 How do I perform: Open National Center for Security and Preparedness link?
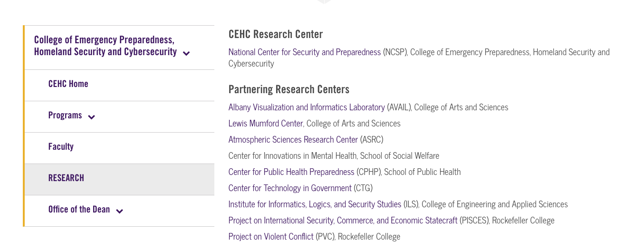point(305,52)
